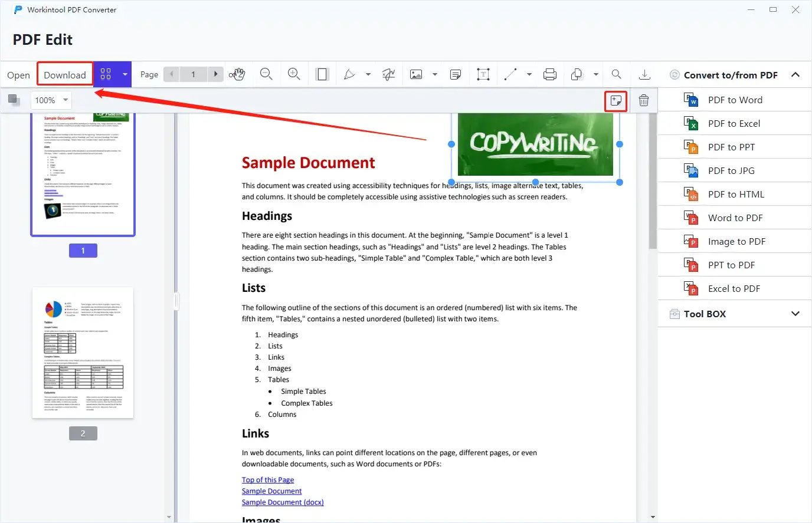Click the trash delete icon
This screenshot has width=812, height=523.
pyautogui.click(x=644, y=101)
